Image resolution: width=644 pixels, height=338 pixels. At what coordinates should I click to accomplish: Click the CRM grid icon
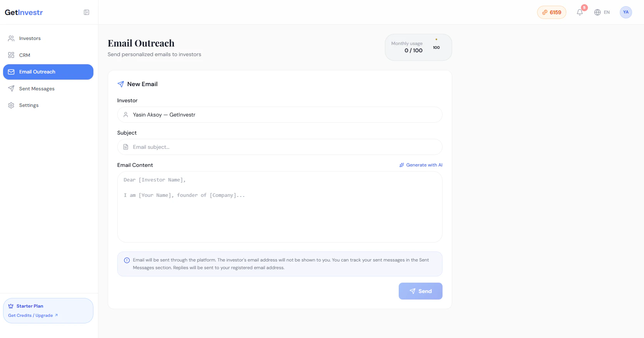coord(11,55)
